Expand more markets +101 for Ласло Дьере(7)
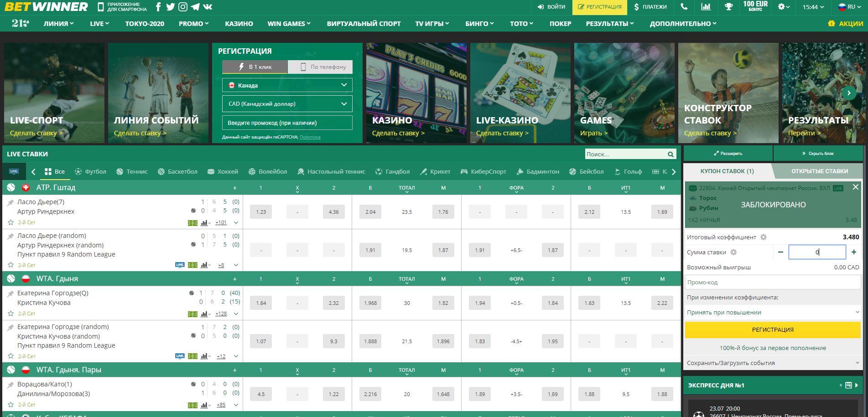This screenshot has width=868, height=417. (x=221, y=222)
